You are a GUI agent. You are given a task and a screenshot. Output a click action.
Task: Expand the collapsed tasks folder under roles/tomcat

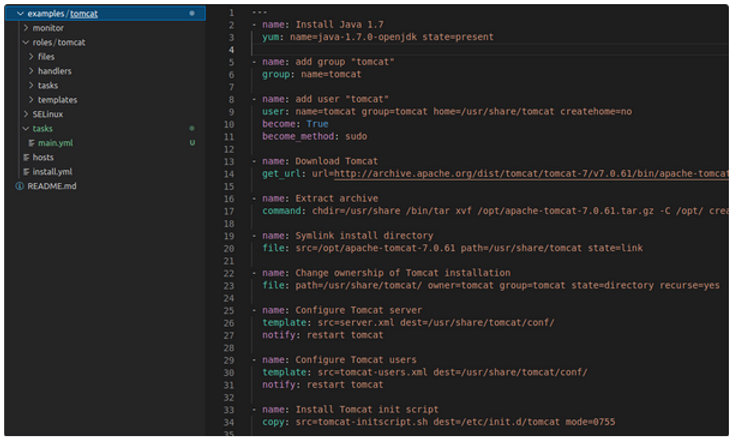pos(31,85)
